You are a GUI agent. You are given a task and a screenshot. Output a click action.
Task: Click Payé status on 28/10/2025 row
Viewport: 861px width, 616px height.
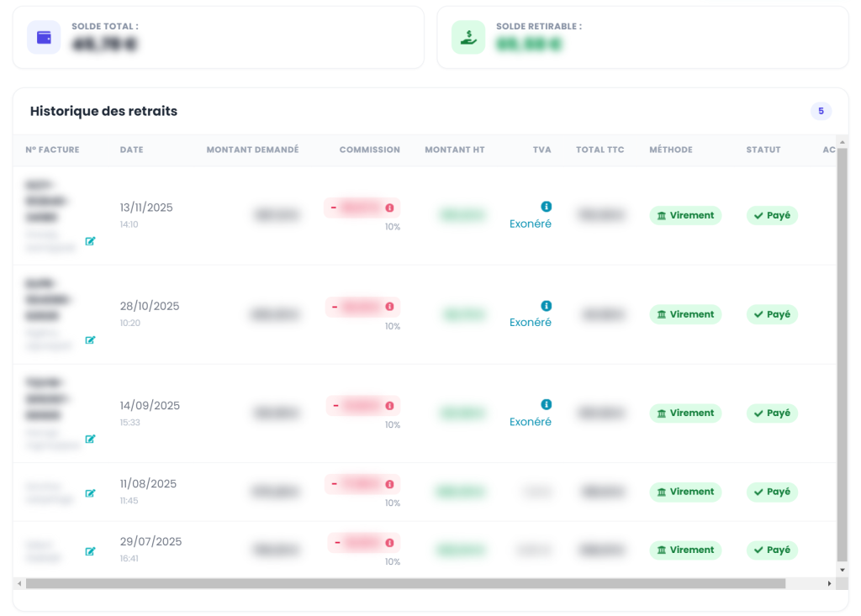click(772, 314)
